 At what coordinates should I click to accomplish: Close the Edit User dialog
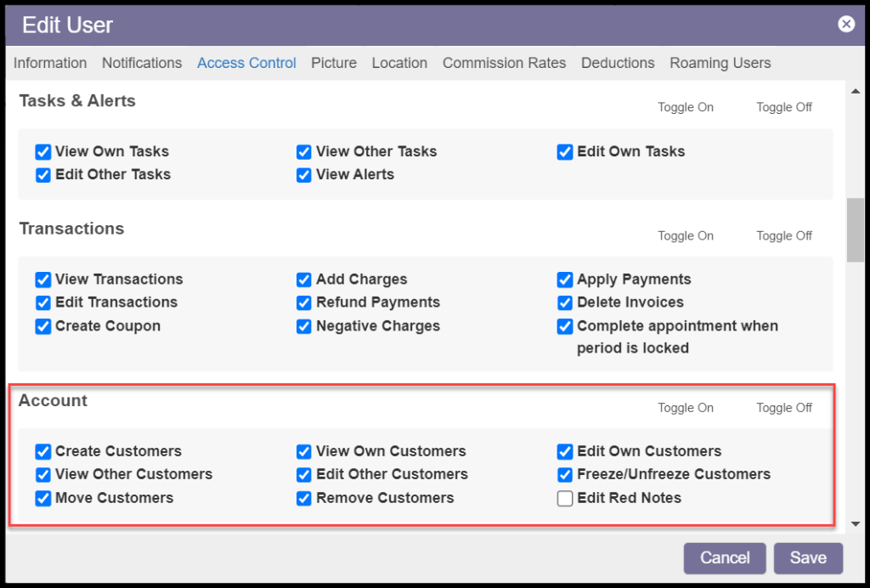coord(846,24)
